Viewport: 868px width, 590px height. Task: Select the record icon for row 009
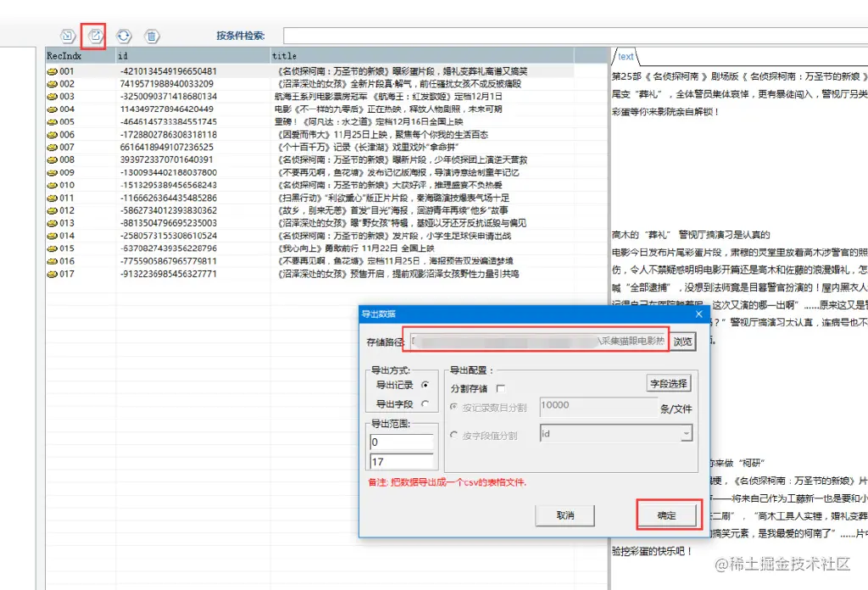52,173
